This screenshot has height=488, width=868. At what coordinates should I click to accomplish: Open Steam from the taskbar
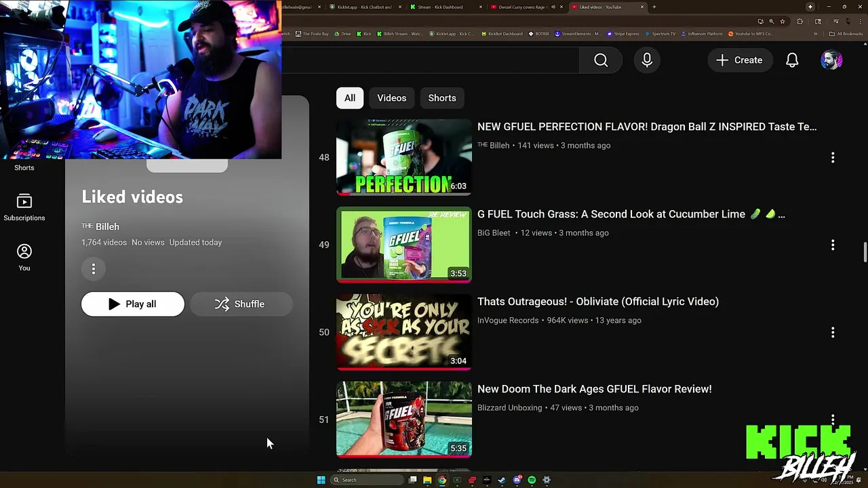502,480
